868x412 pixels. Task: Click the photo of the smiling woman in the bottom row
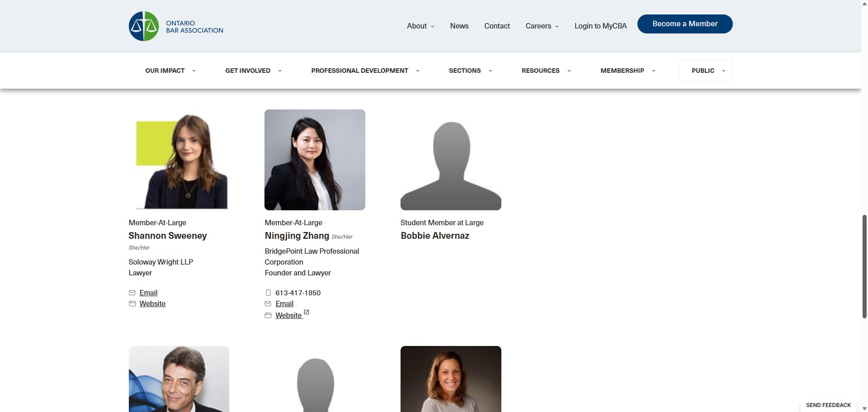(451, 379)
